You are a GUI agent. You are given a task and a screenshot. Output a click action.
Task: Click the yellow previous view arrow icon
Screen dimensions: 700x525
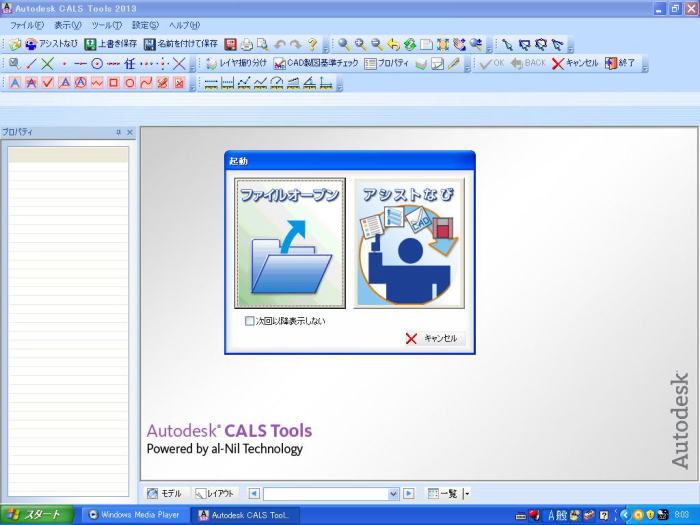[x=393, y=44]
